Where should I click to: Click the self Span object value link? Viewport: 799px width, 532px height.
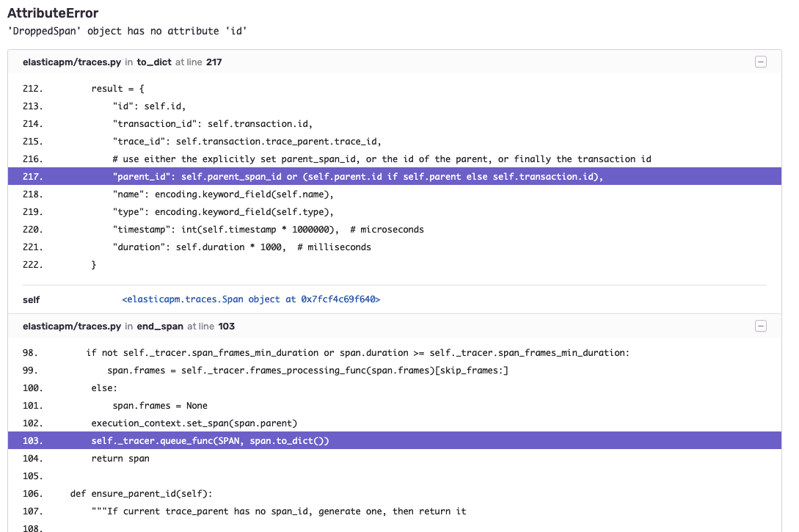[251, 299]
